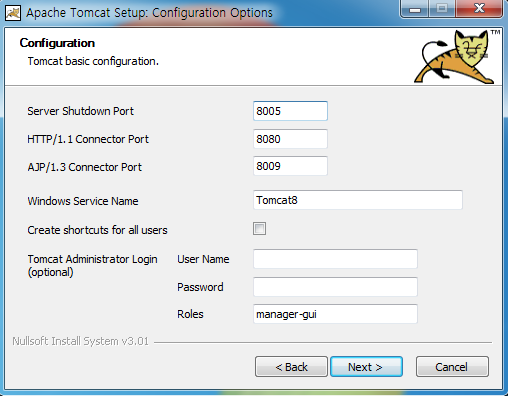The width and height of the screenshot is (508, 396).
Task: Click 'Tomcat basic configuration.' subtitle text
Action: pos(93,61)
